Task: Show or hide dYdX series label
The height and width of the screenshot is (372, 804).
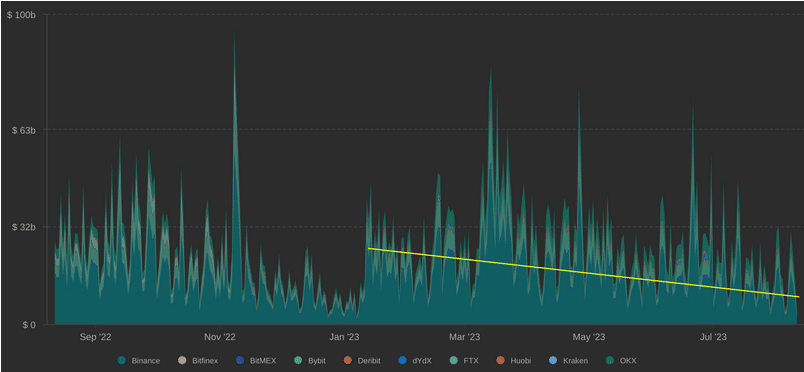Action: 422,361
